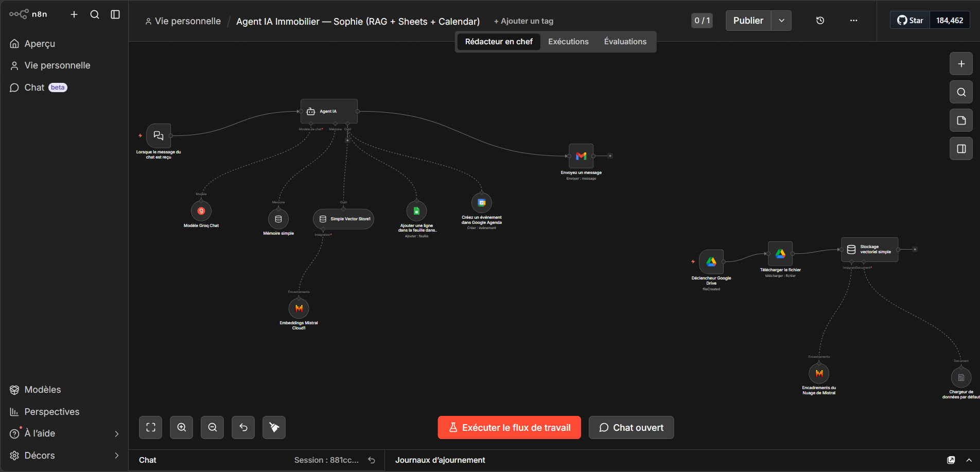Click the fit-to-view canvas icon

tap(150, 427)
